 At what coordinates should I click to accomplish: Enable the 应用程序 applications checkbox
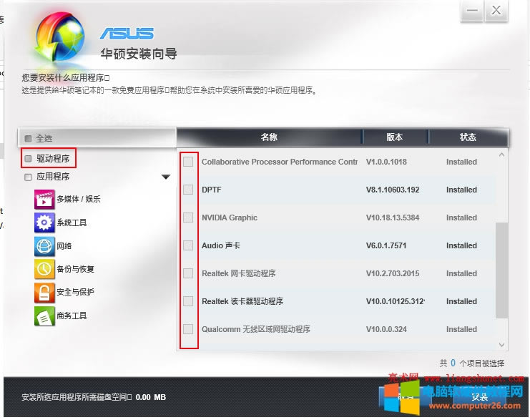pos(29,177)
